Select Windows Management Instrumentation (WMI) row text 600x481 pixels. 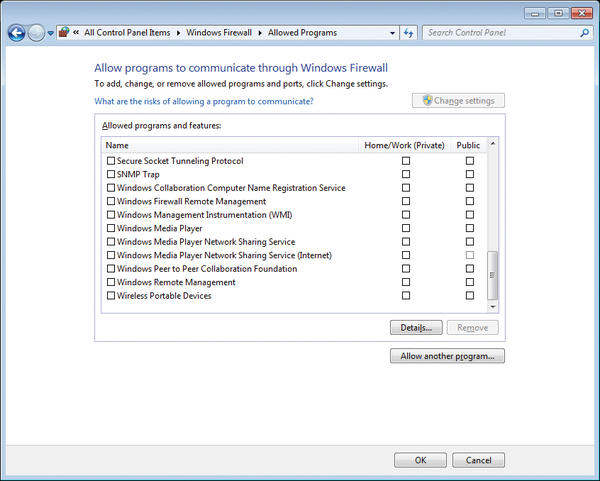tap(204, 215)
